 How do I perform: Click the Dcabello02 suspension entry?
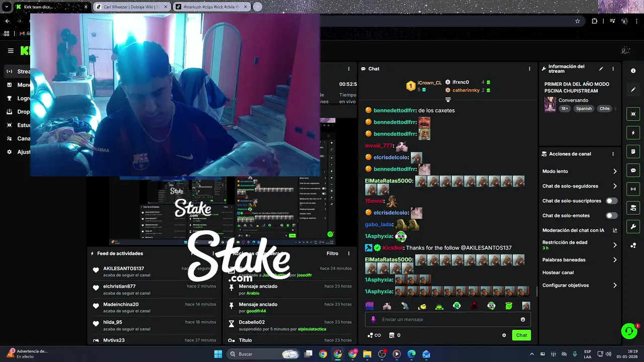[x=290, y=325]
